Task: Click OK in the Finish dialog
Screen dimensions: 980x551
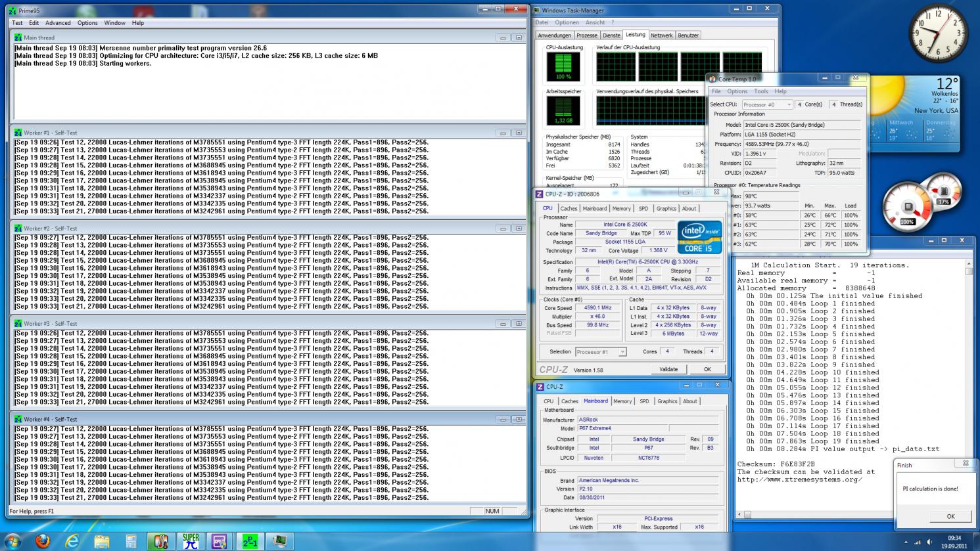Action: [950, 516]
